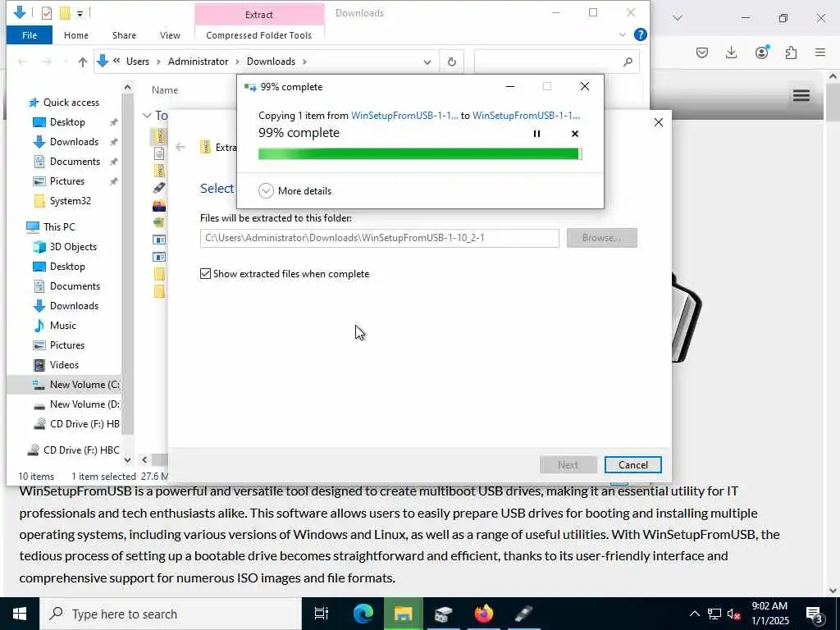Expand More details in copy dialog
This screenshot has height=630, width=840.
point(294,190)
